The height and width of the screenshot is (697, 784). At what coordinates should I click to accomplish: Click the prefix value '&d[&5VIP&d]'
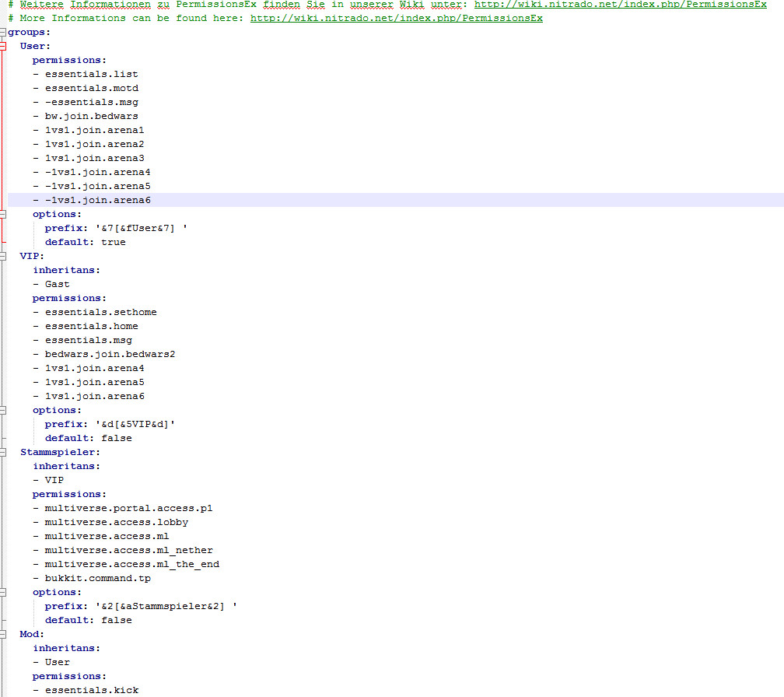[x=135, y=424]
